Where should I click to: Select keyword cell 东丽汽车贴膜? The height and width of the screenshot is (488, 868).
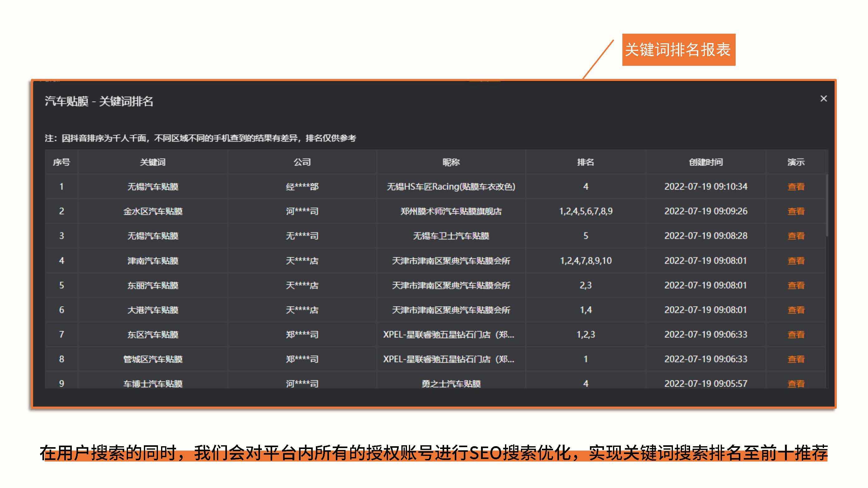[x=153, y=285]
